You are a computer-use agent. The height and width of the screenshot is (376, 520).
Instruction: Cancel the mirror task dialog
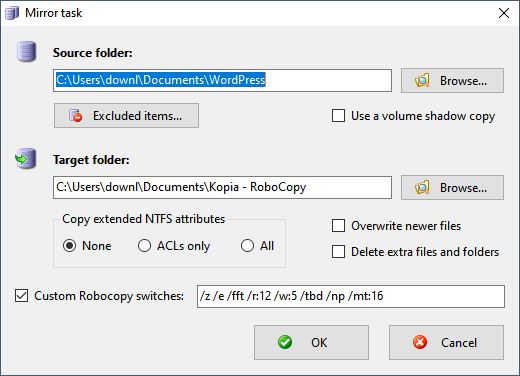coord(446,343)
